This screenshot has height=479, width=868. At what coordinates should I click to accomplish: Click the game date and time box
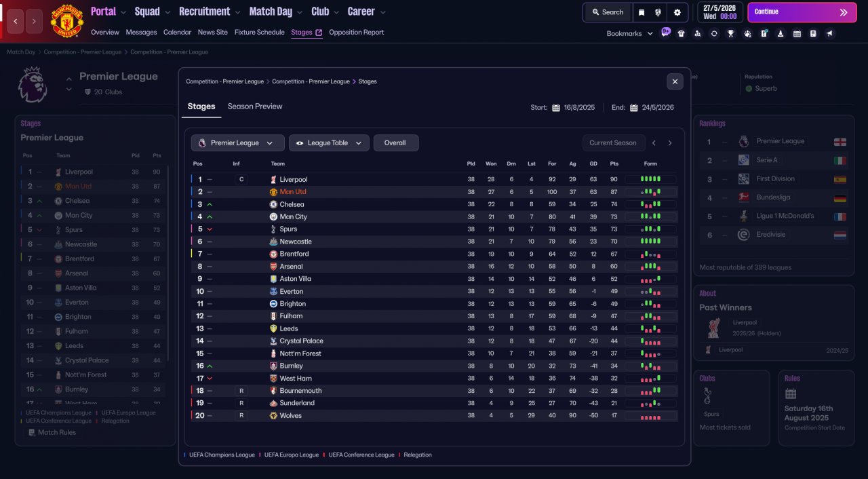720,12
